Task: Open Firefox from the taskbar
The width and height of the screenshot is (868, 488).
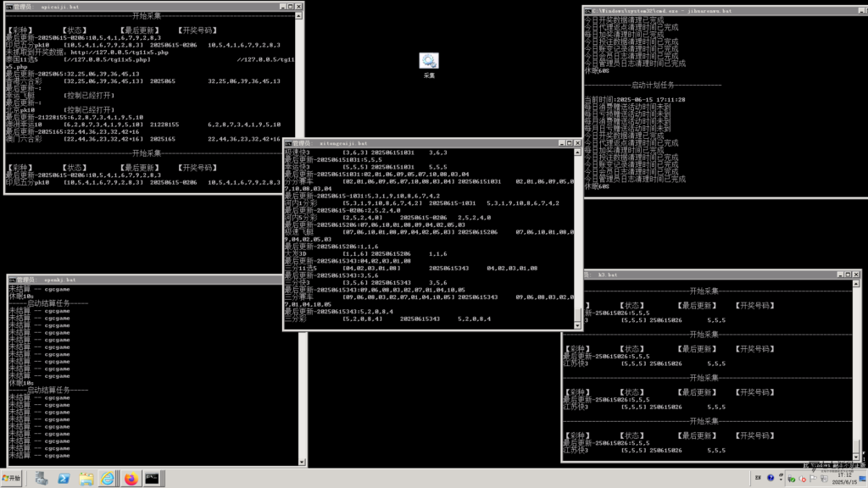Action: (131, 479)
